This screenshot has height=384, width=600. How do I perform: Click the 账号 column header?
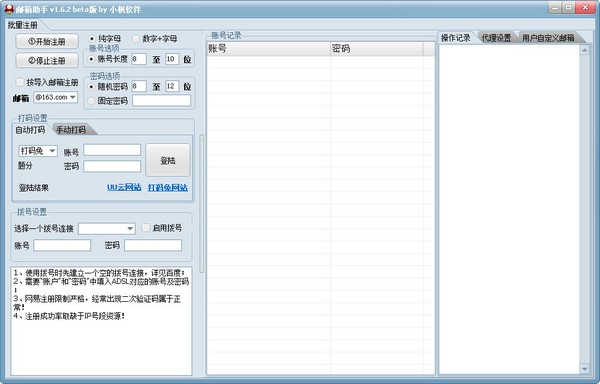pos(269,49)
